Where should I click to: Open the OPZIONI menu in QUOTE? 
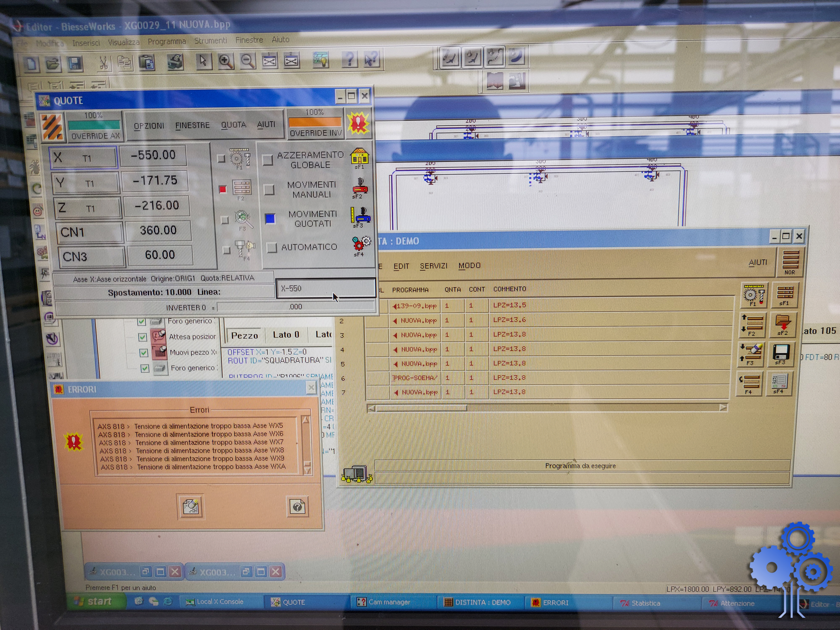149,126
